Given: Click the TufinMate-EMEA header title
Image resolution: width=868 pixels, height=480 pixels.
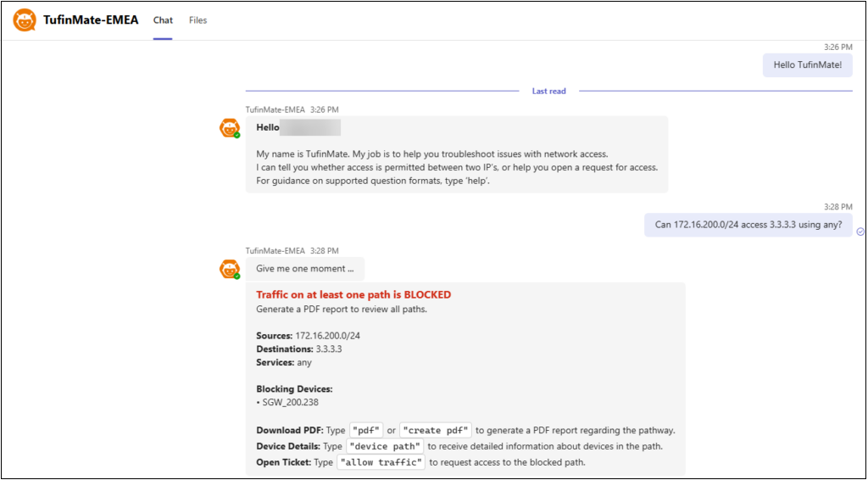Looking at the screenshot, I should (x=91, y=20).
